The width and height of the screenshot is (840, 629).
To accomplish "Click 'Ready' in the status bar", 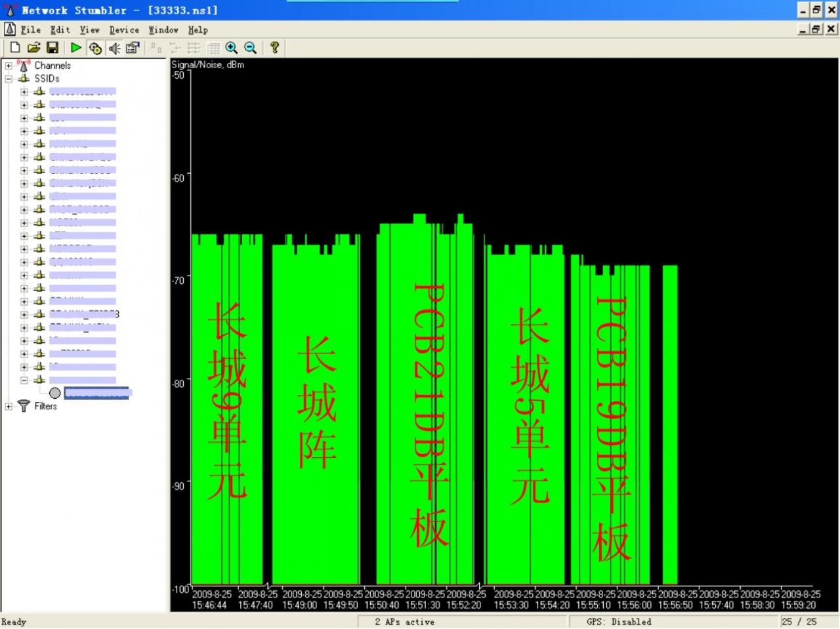I will click(x=14, y=622).
